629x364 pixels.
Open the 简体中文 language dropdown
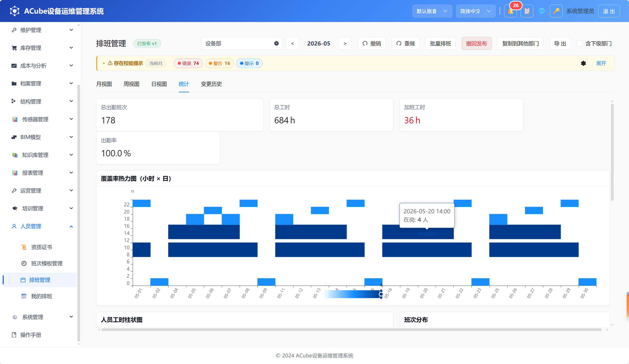click(x=475, y=11)
